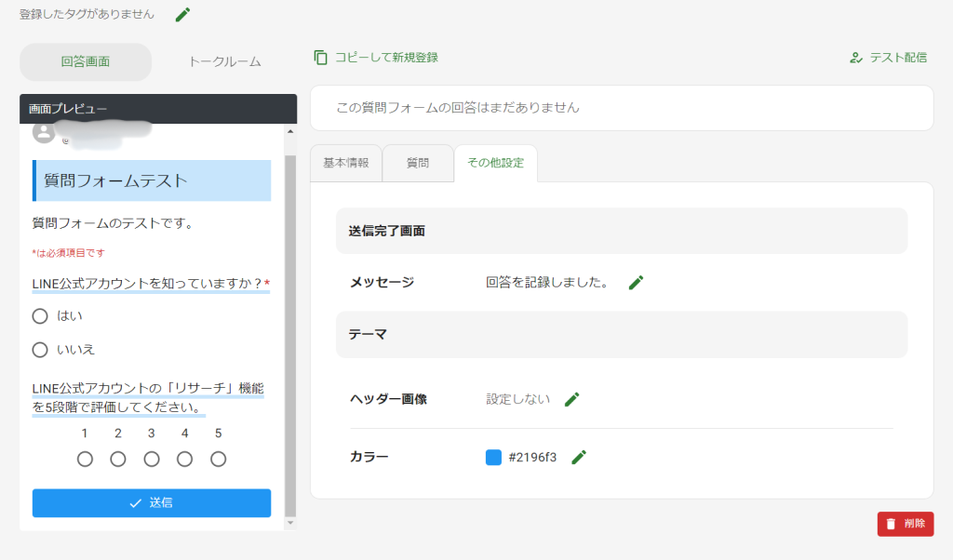
Task: Click the red 削除 button
Action: coord(905,524)
